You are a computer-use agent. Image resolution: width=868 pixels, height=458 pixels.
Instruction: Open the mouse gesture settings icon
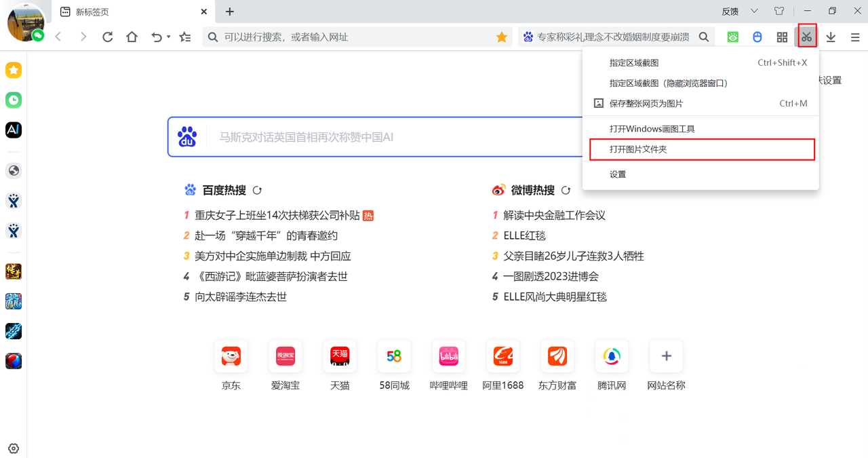point(757,37)
